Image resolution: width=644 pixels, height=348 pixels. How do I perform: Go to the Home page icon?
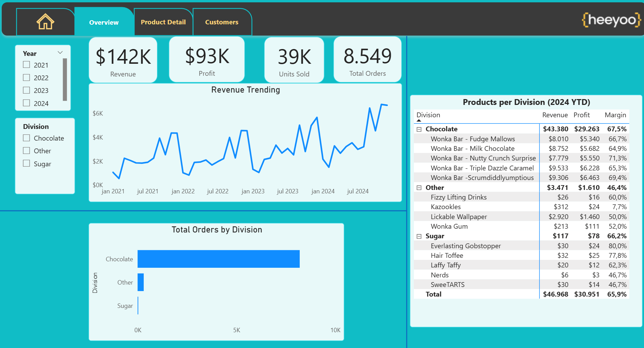pyautogui.click(x=45, y=22)
